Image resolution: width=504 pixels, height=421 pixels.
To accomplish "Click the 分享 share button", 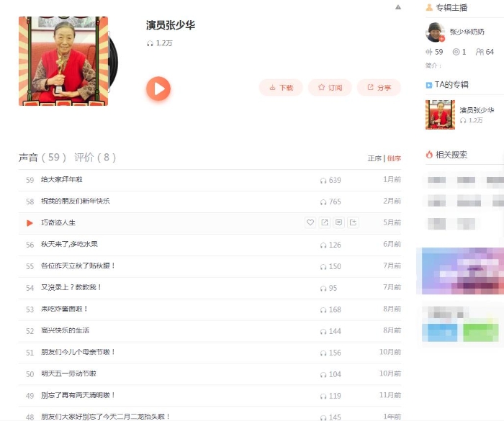I will pos(379,88).
